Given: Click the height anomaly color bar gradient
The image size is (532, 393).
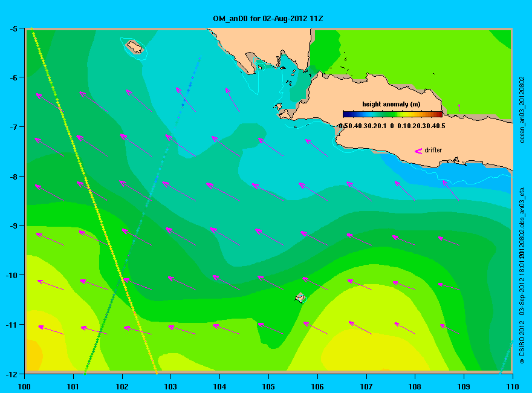Looking at the screenshot, I should pyautogui.click(x=392, y=114).
